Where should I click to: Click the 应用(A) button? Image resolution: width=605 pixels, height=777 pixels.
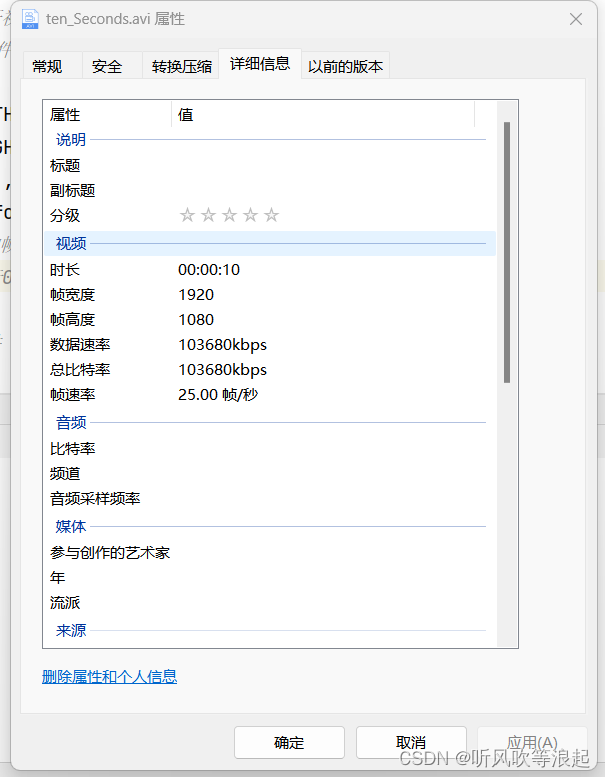[533, 742]
